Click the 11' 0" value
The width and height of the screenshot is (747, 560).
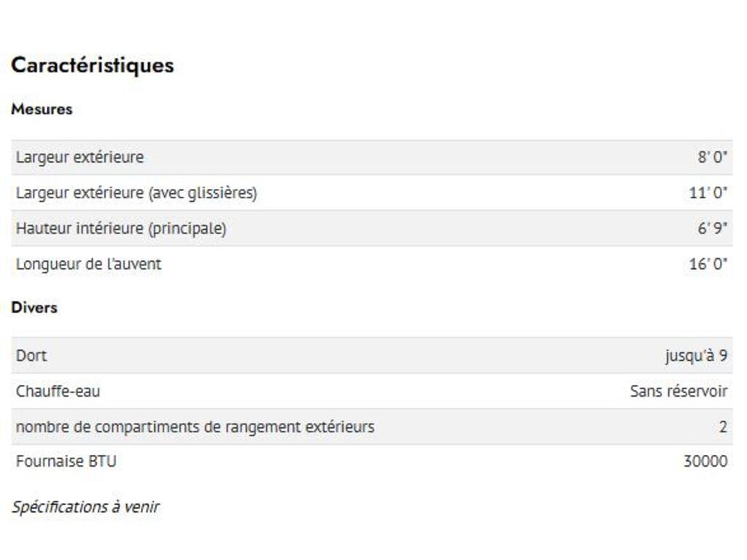(x=708, y=193)
